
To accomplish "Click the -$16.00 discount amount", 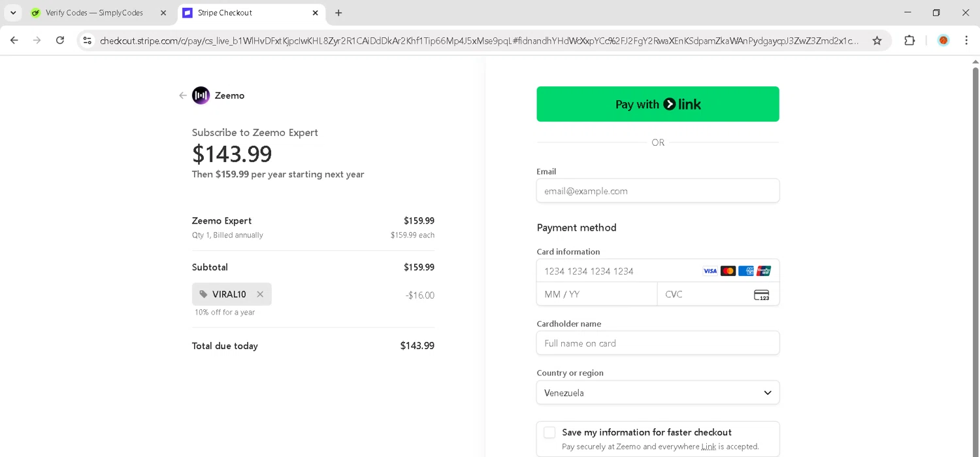I will [x=420, y=296].
